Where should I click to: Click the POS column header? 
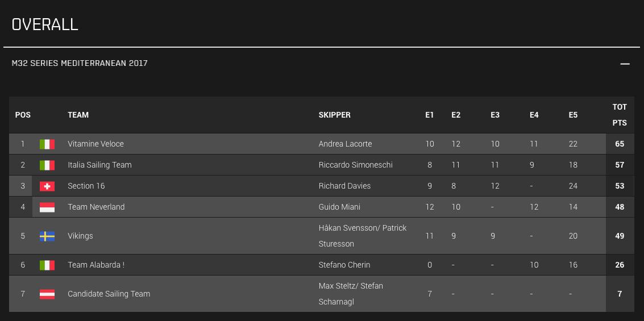(23, 115)
